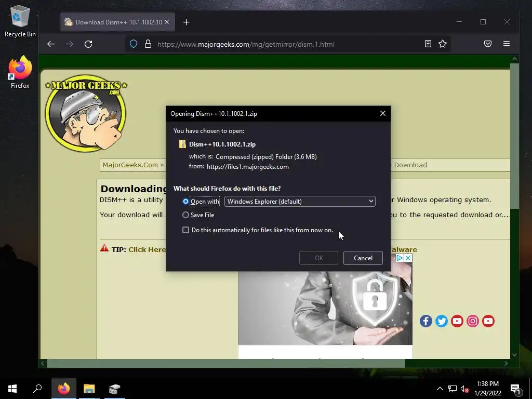Image resolution: width=532 pixels, height=399 pixels.
Task: Expand the Windows Explorer (default) dropdown
Action: [300, 201]
